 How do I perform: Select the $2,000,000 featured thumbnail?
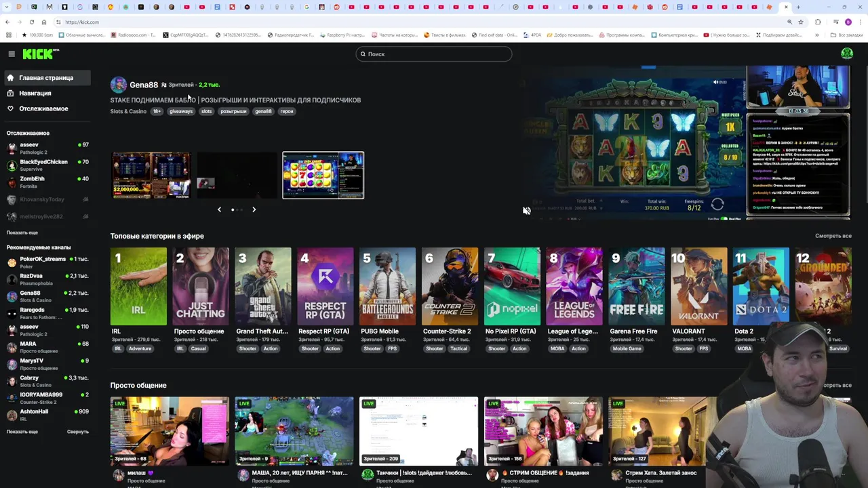tap(151, 176)
